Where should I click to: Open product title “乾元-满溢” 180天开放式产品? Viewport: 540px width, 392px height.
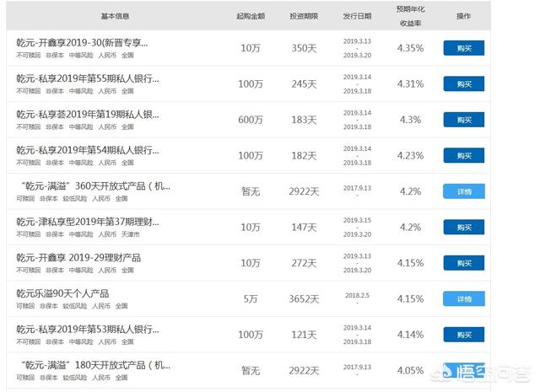click(95, 365)
